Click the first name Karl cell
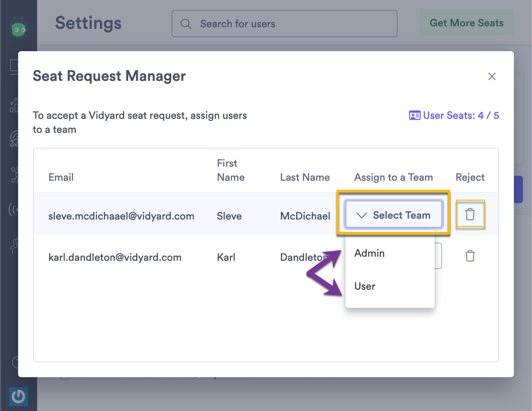 pyautogui.click(x=226, y=257)
